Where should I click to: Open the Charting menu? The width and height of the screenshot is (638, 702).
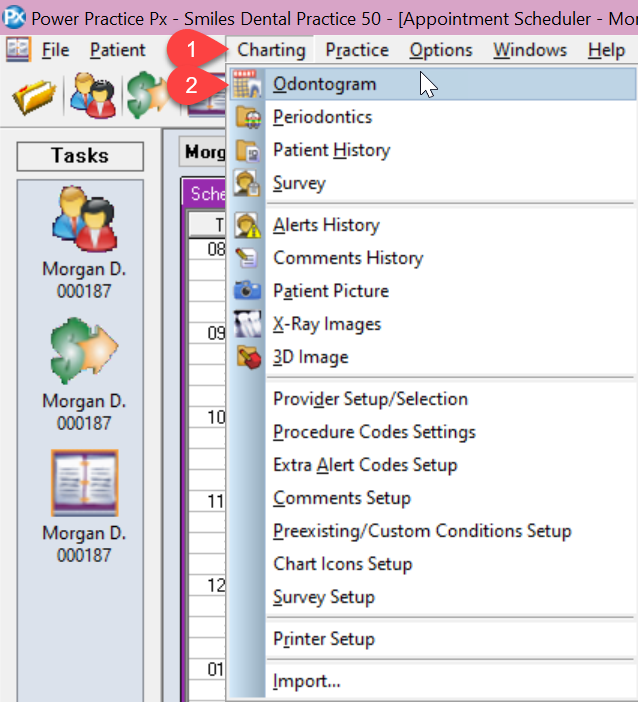(271, 50)
